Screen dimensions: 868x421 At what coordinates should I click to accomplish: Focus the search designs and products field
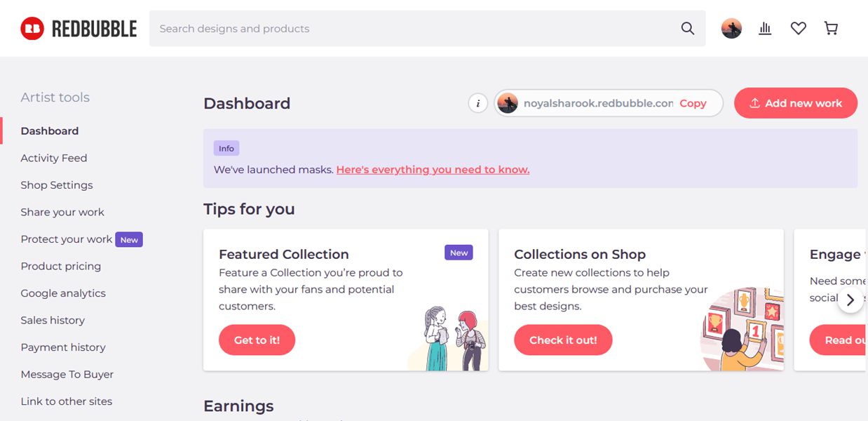coord(414,29)
